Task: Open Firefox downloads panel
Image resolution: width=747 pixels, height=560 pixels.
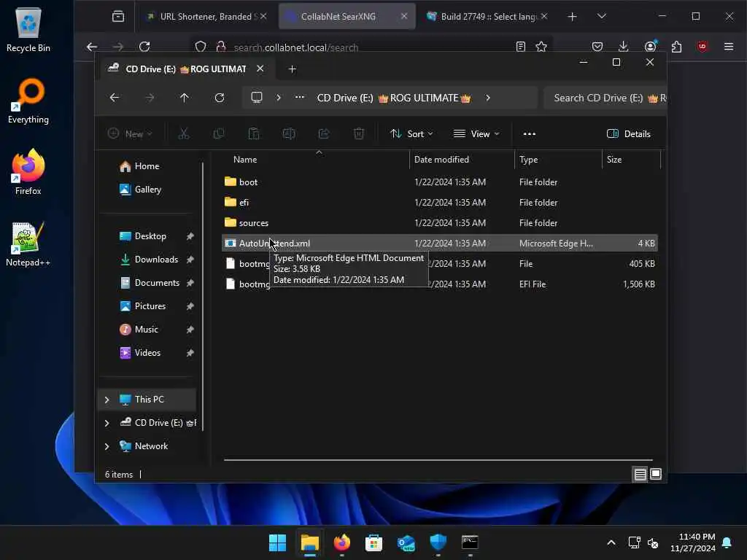Action: (623, 47)
